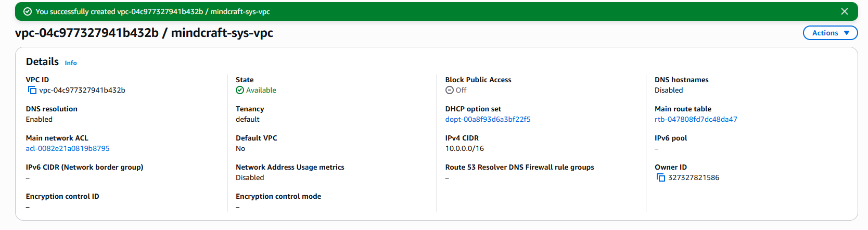Open main route table rtb-047808fd7dc48da47
The image size is (868, 230).
pyautogui.click(x=696, y=119)
